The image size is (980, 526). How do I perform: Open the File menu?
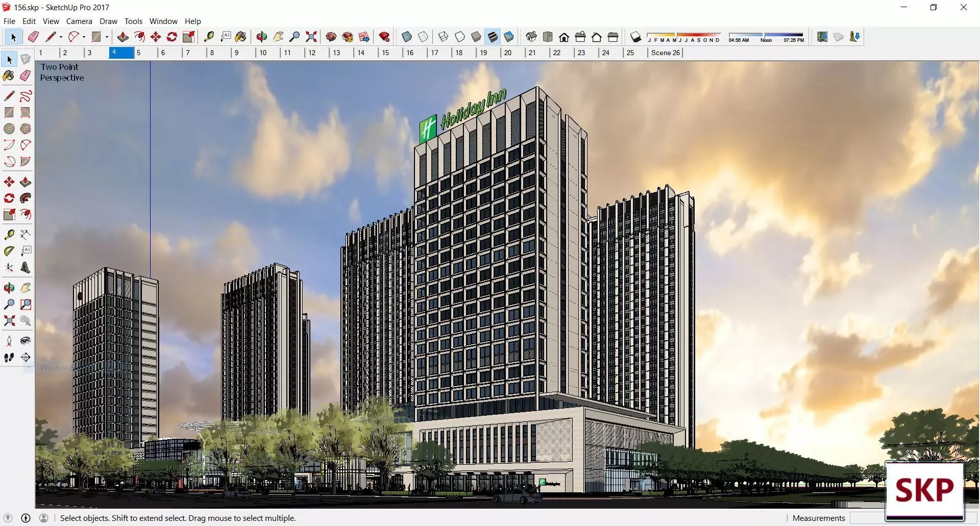pyautogui.click(x=9, y=21)
